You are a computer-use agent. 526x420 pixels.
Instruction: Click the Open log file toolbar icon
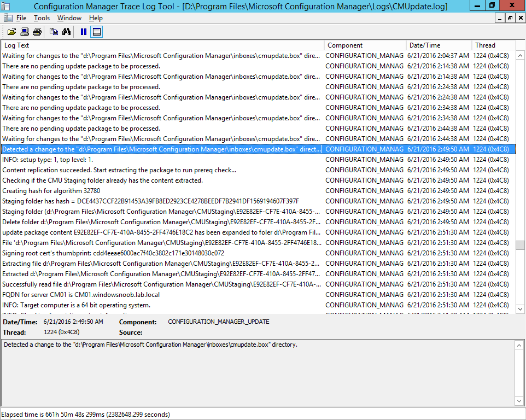tap(11, 32)
